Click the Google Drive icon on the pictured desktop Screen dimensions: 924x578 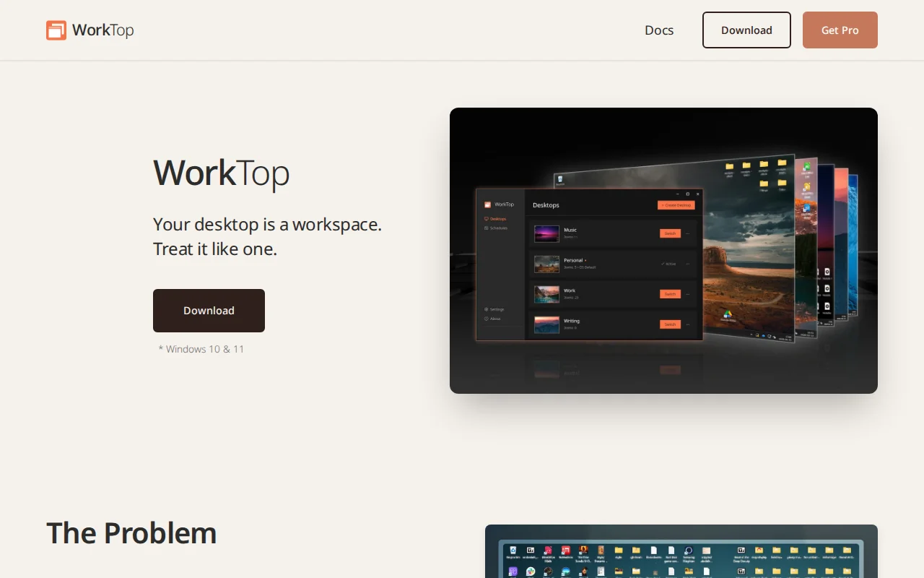click(x=728, y=316)
